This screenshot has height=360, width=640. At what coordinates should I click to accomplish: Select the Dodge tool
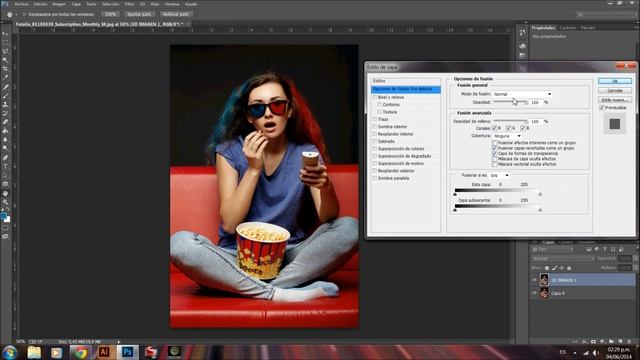tap(5, 148)
